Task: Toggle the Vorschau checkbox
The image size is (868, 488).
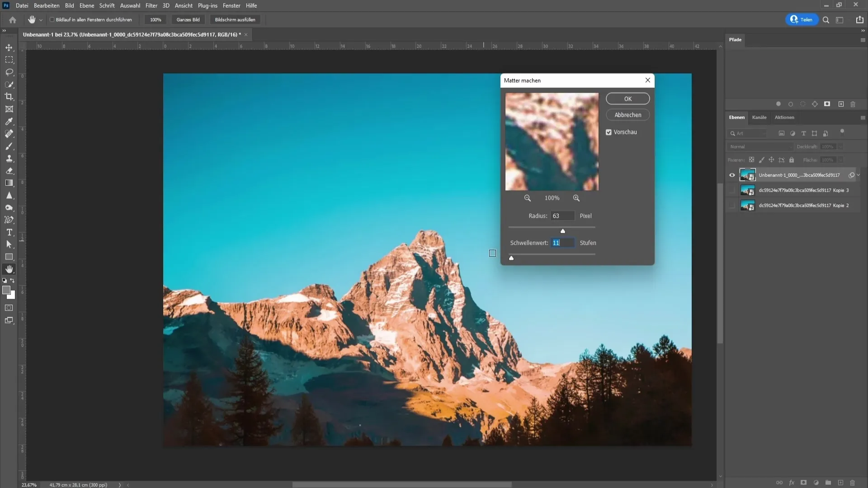Action: [609, 132]
